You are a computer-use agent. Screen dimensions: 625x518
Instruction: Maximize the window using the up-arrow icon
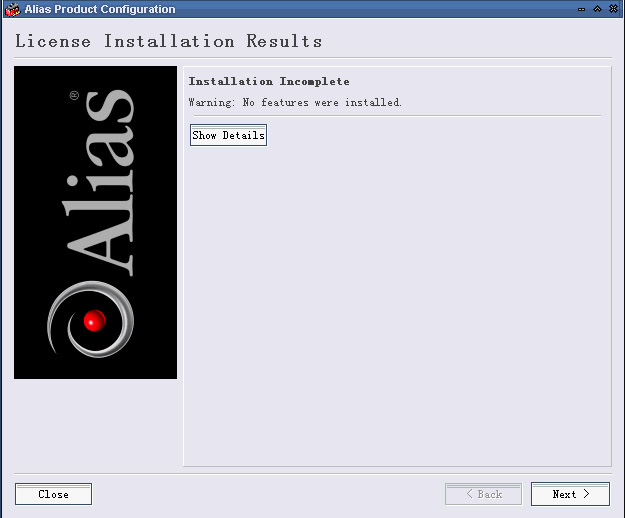pos(597,9)
